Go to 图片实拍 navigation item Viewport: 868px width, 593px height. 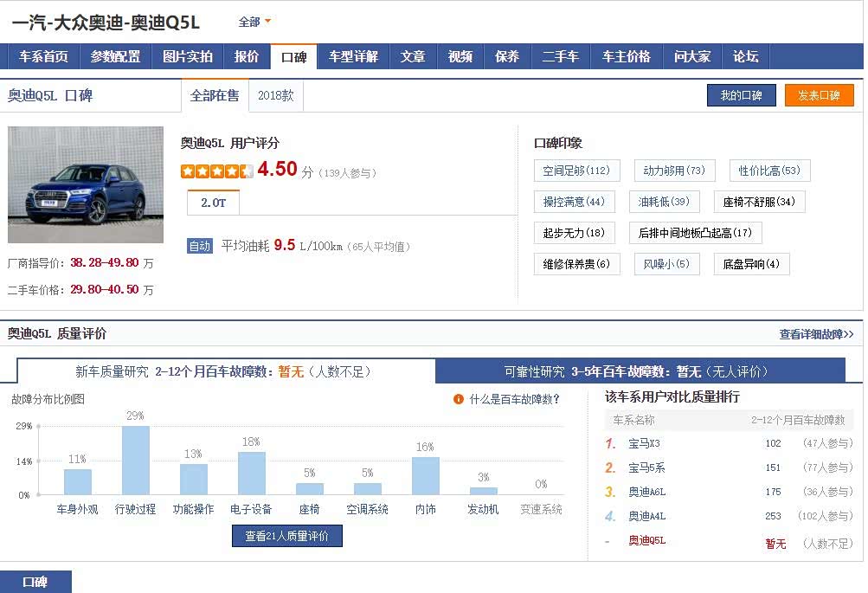tap(188, 56)
